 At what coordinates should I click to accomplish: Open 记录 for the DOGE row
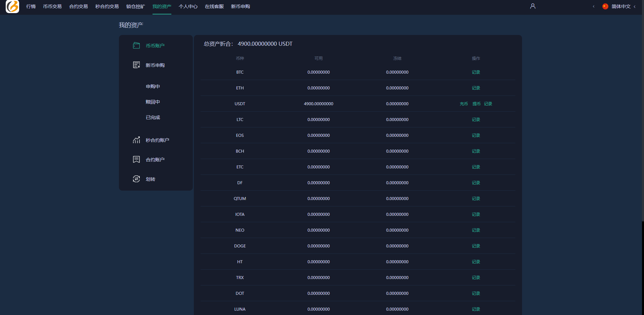tap(476, 246)
